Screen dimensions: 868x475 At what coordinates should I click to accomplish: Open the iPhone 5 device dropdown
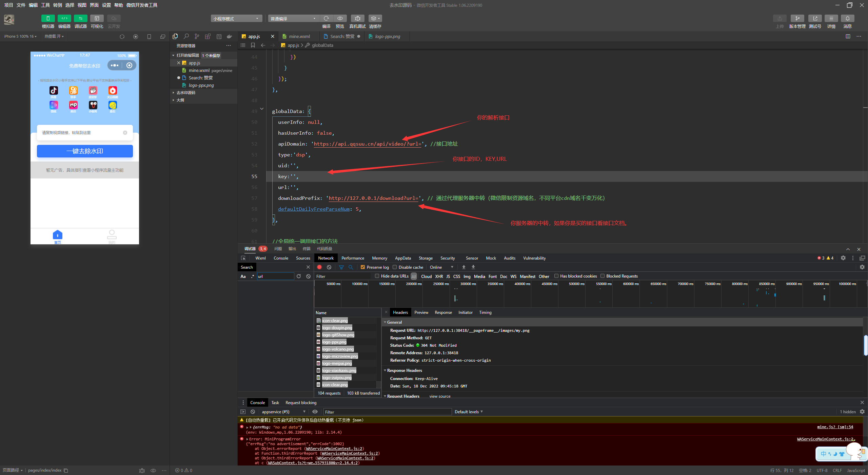tap(20, 37)
